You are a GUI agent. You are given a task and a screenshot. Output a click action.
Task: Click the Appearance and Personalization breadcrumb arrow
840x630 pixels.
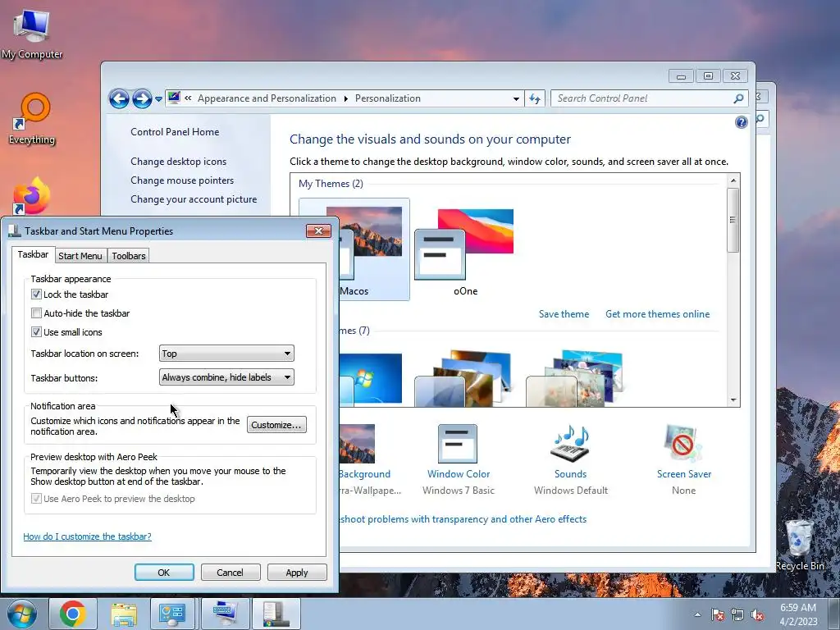345,98
